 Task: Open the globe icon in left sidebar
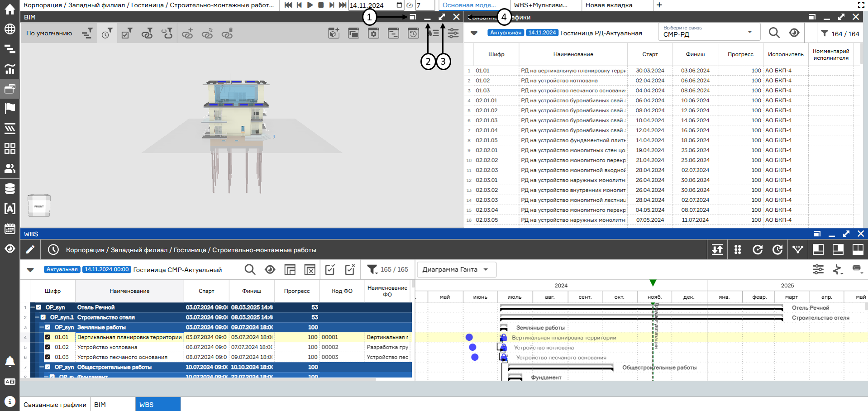(10, 29)
